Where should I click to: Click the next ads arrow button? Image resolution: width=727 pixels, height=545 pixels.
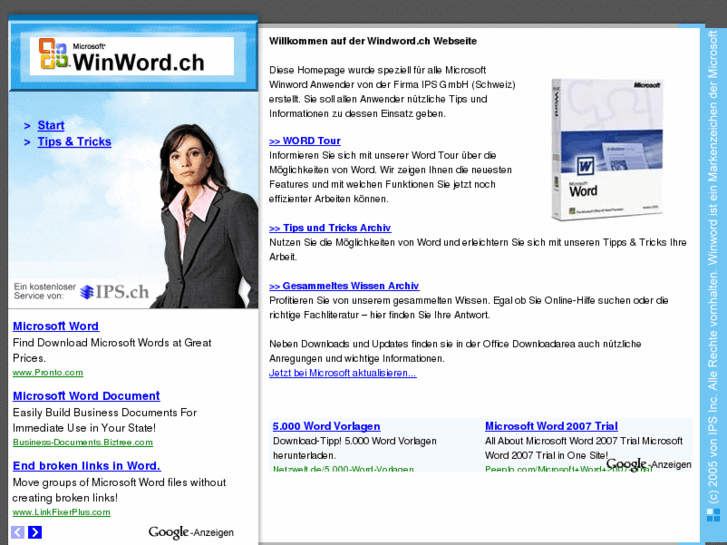click(x=35, y=532)
